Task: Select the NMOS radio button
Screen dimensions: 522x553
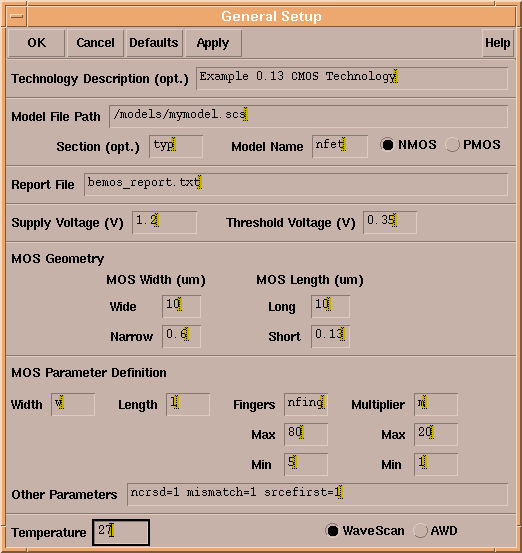Action: point(387,145)
